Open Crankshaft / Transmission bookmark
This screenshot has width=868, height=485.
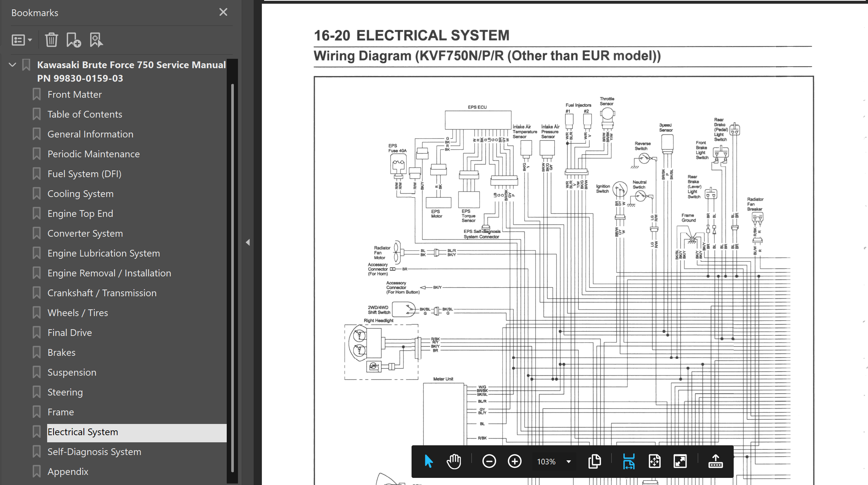click(x=102, y=293)
